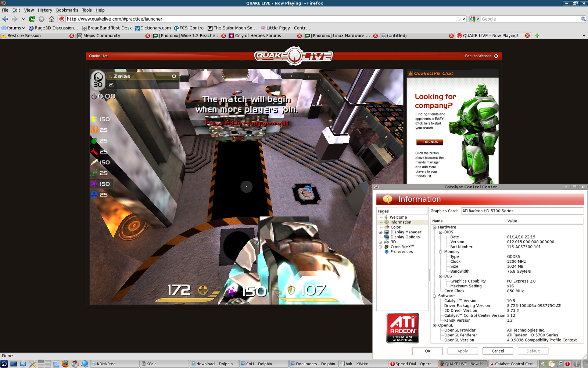
Task: Reload the page with the green Reload icon
Action: tap(32, 19)
